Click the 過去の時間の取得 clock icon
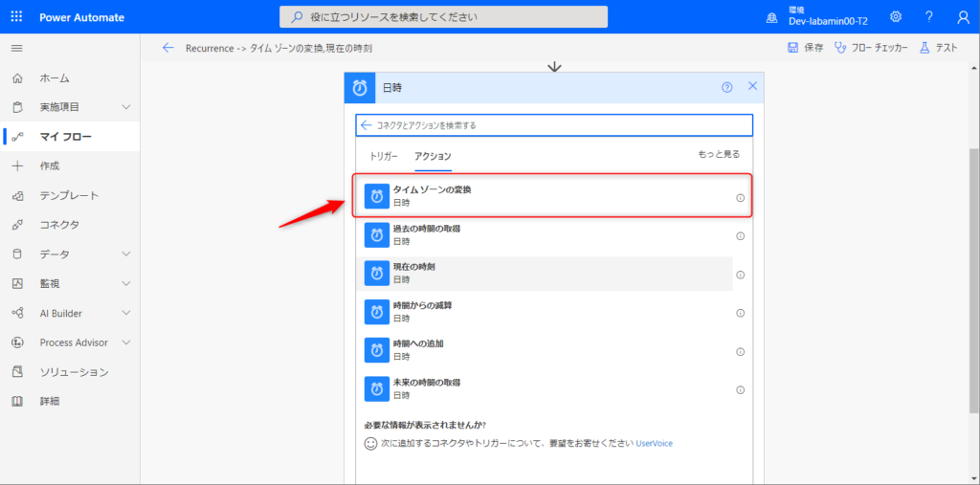This screenshot has height=485, width=980. click(377, 235)
